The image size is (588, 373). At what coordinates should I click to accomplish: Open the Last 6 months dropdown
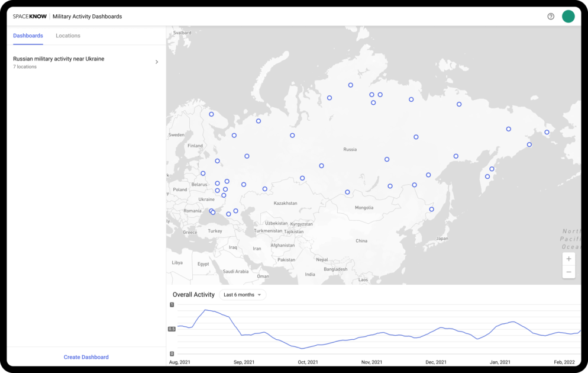tap(243, 294)
